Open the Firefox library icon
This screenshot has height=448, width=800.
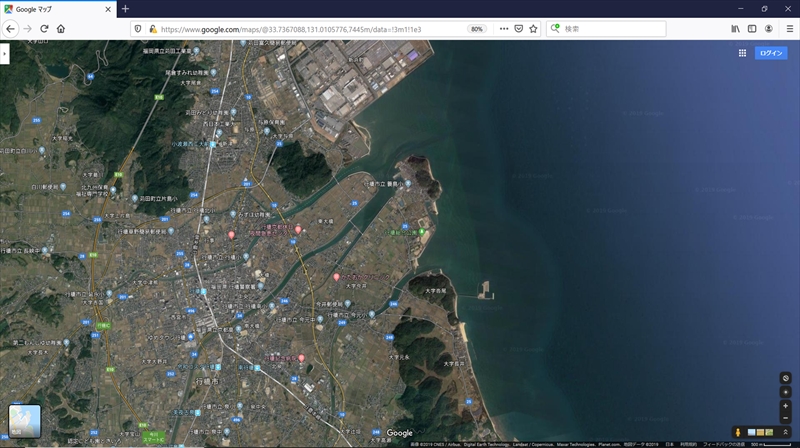(x=735, y=29)
